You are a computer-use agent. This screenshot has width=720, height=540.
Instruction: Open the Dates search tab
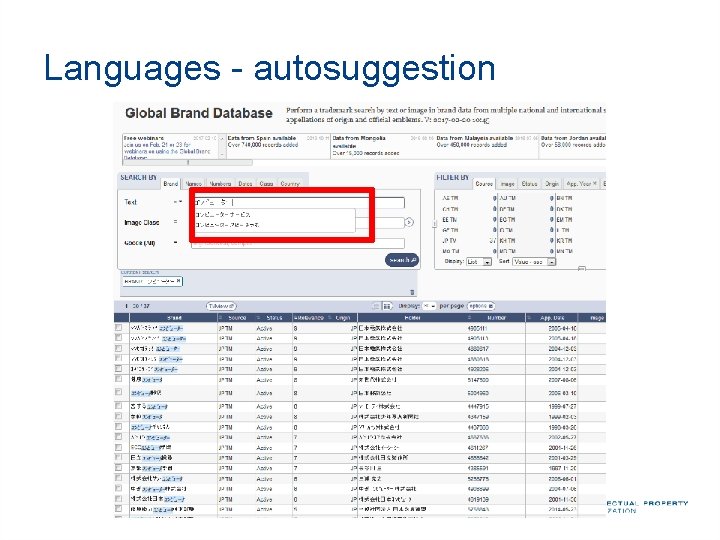[245, 184]
